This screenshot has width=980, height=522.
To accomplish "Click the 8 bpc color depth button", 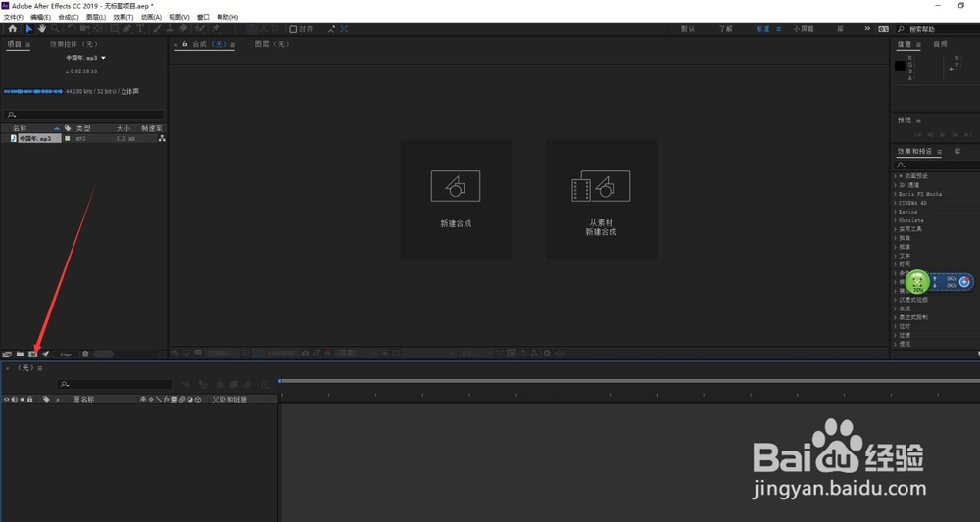I will pos(67,354).
